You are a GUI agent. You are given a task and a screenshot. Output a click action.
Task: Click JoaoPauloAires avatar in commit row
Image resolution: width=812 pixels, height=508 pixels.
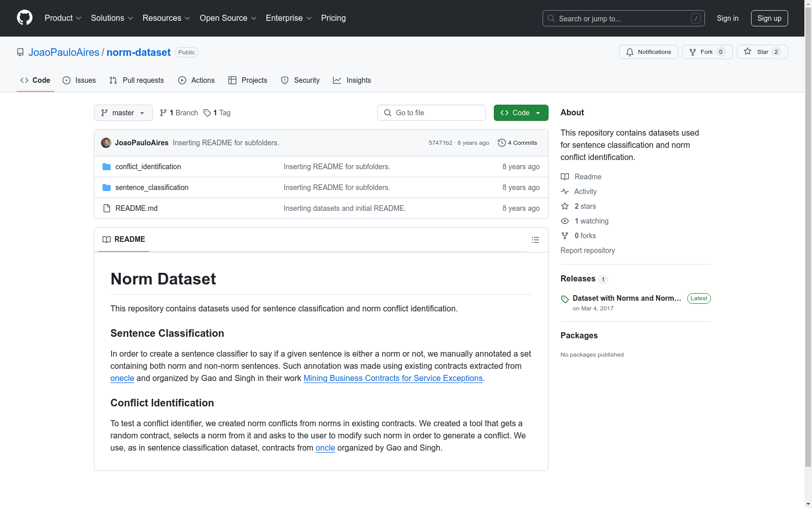106,143
